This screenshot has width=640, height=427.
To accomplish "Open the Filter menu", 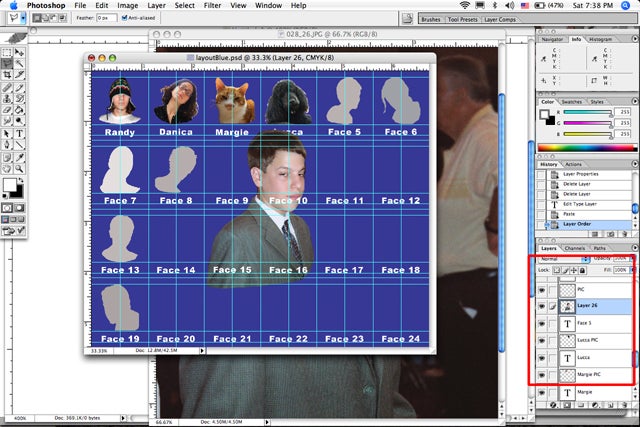I will pos(212,5).
